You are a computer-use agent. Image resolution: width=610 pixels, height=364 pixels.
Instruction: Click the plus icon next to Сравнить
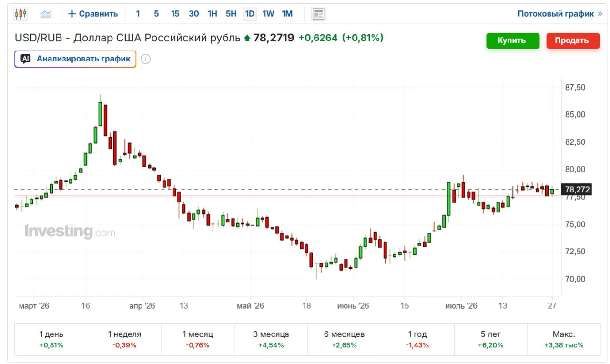click(x=72, y=14)
